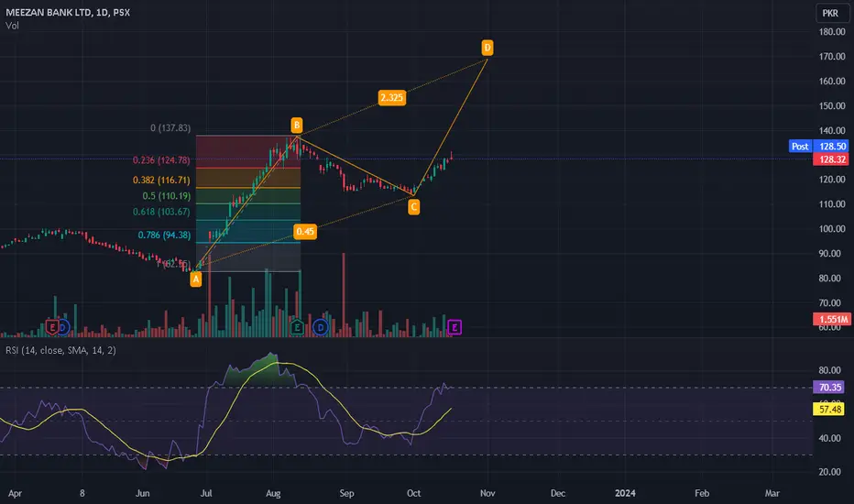Click the RSI (14, close, SMA, 14, 2) legend

(60, 350)
